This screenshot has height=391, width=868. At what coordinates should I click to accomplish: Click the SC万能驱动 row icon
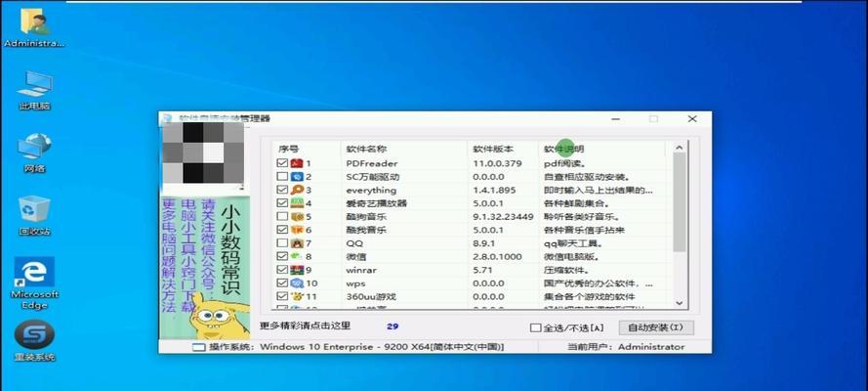pyautogui.click(x=297, y=177)
